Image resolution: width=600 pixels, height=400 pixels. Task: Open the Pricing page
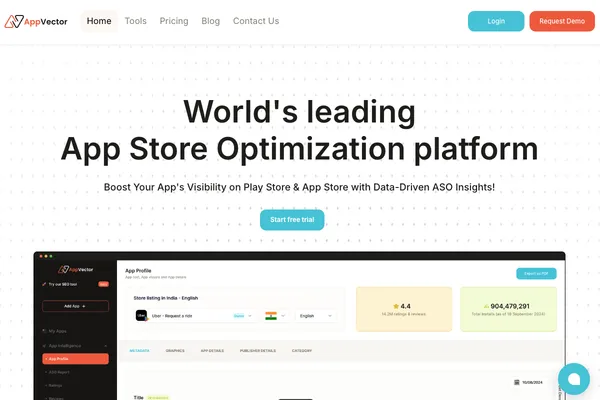(174, 21)
